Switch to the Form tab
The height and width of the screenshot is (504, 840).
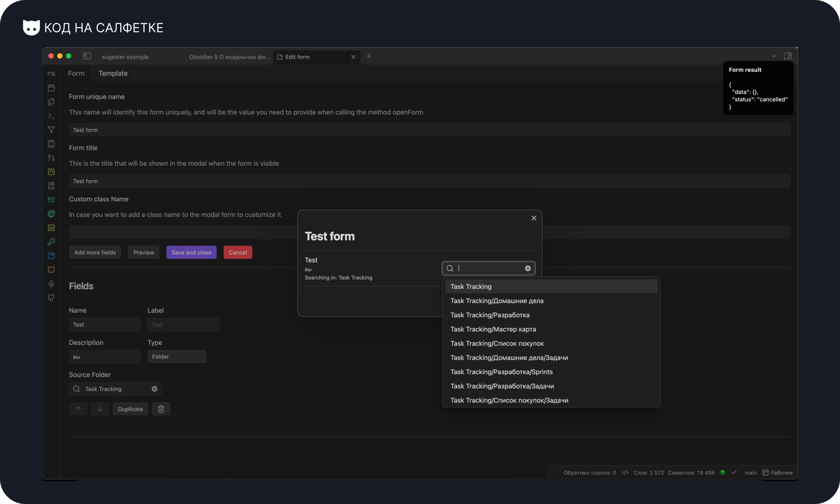pos(76,73)
